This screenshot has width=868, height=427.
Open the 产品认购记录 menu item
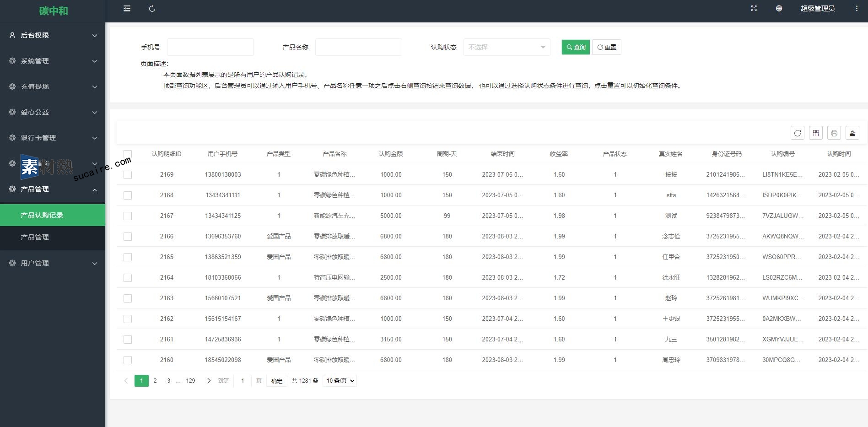pyautogui.click(x=53, y=215)
